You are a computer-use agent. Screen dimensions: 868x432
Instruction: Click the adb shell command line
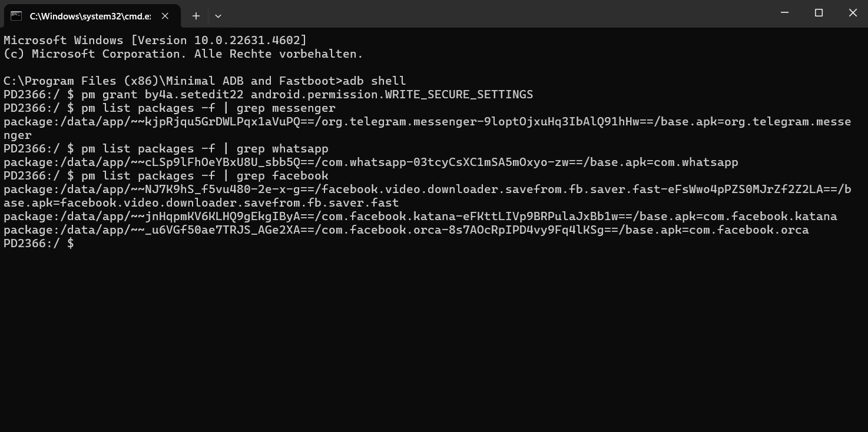pos(205,81)
